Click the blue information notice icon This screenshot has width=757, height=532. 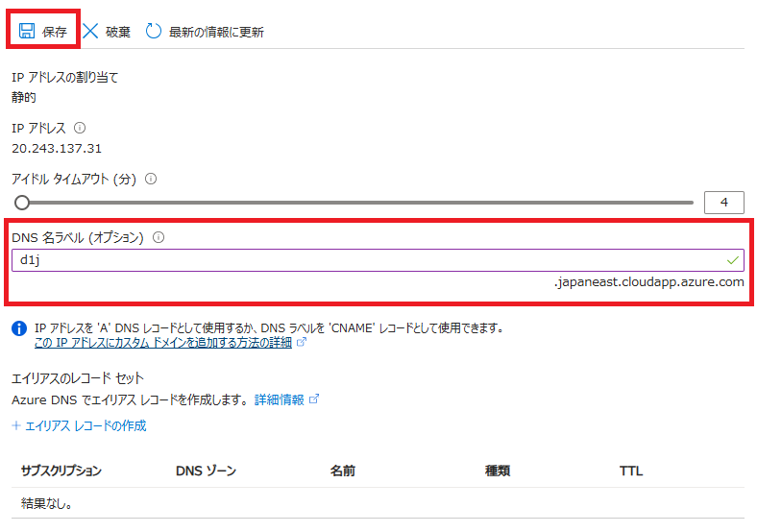click(x=19, y=328)
